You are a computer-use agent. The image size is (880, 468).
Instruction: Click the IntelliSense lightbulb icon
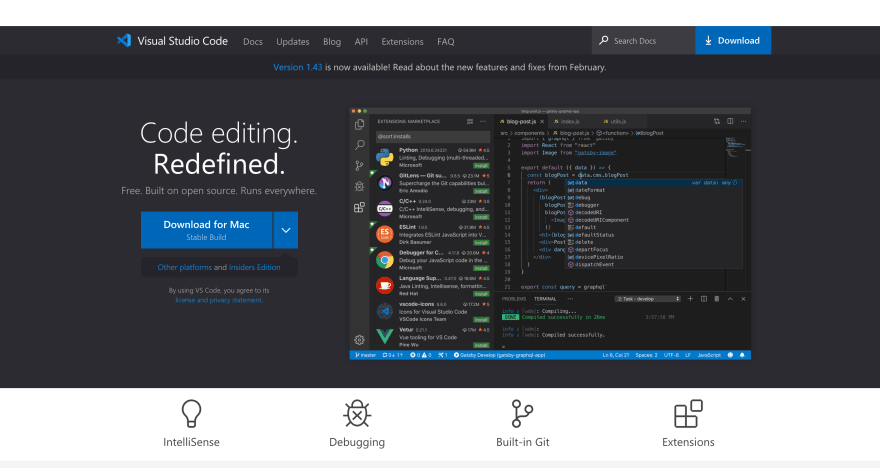point(191,414)
